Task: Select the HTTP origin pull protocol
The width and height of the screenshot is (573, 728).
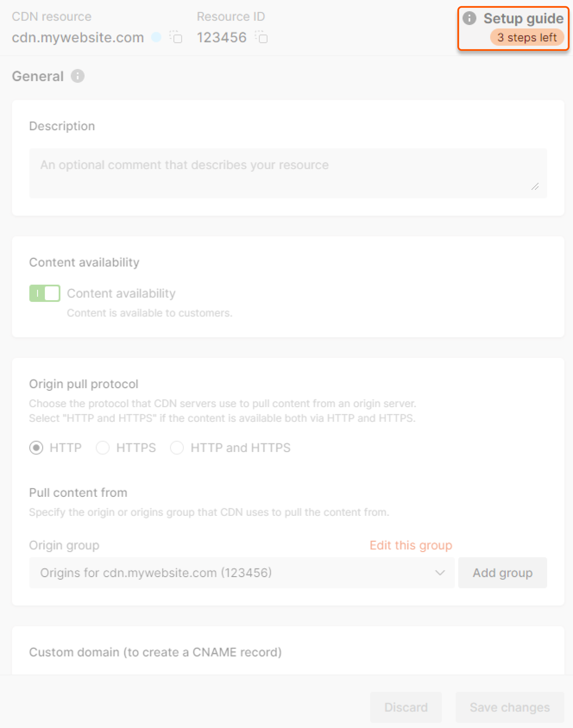Action: pos(36,448)
